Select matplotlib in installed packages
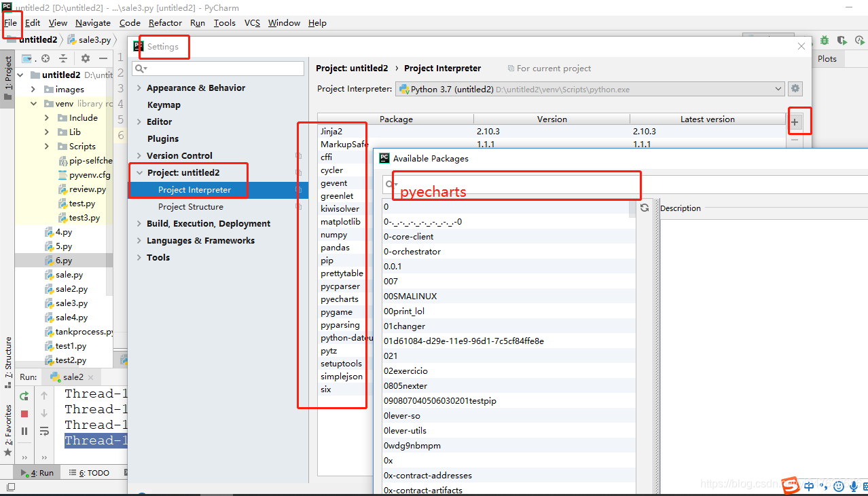Image resolution: width=868 pixels, height=496 pixels. pyautogui.click(x=341, y=222)
